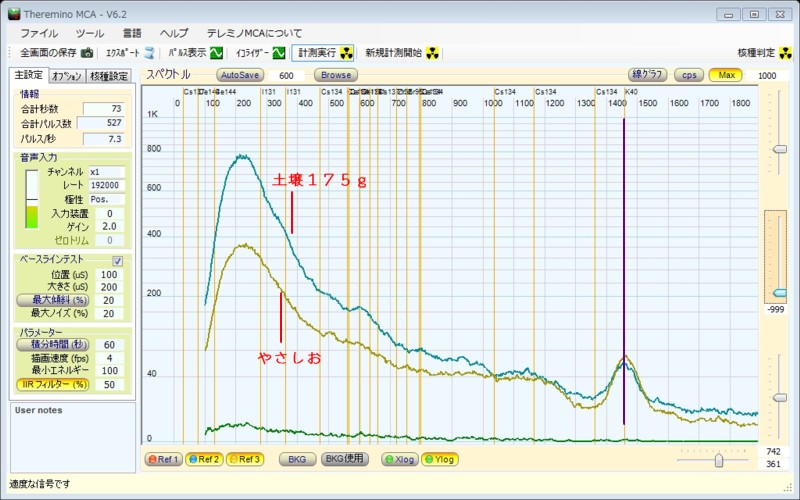The width and height of the screenshot is (800, 500).
Task: Click 新規計測開始 toolbar label
Action: [394, 53]
